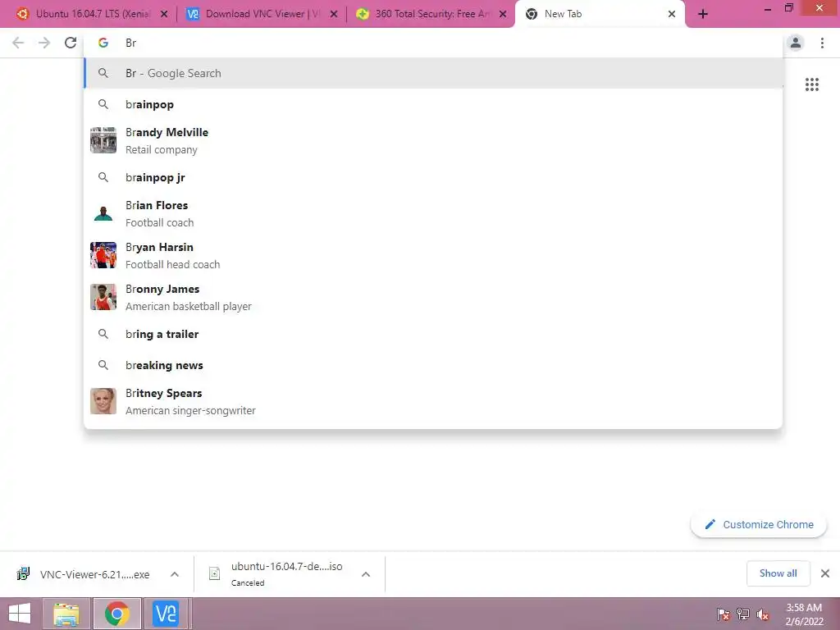The image size is (840, 630).
Task: Pick the bring a trailer suggestion
Action: click(x=433, y=334)
